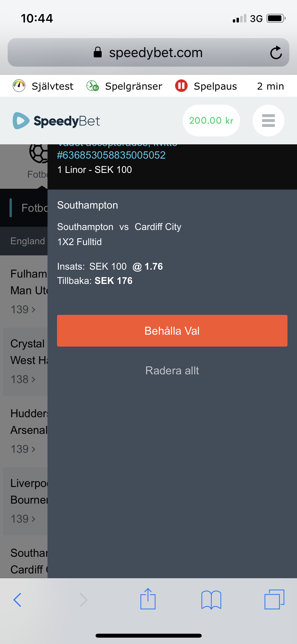Expand Crystal Palace match 138 markets

tap(23, 379)
